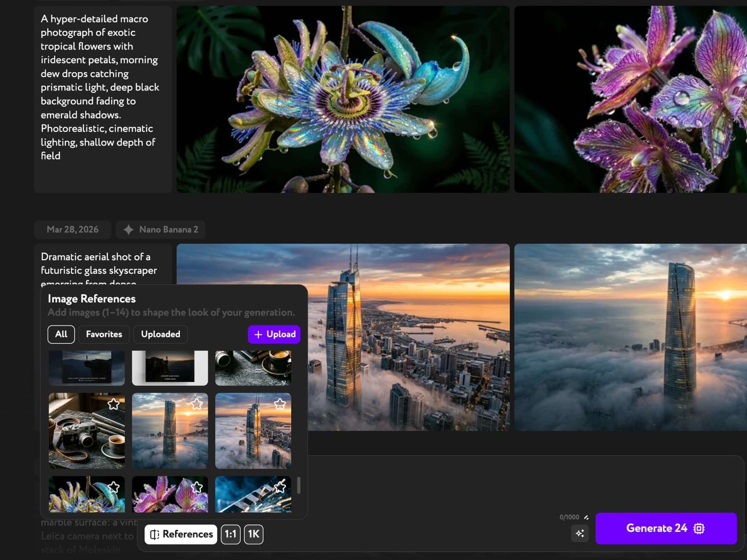The image size is (747, 560).
Task: Collapse the Image References panel via the References pill
Action: tap(181, 534)
